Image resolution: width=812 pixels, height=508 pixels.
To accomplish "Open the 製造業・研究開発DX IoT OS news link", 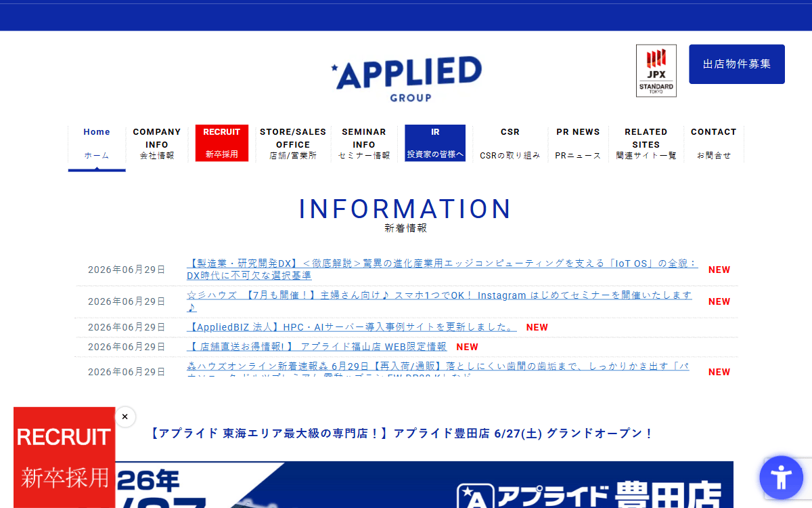I will pos(443,270).
